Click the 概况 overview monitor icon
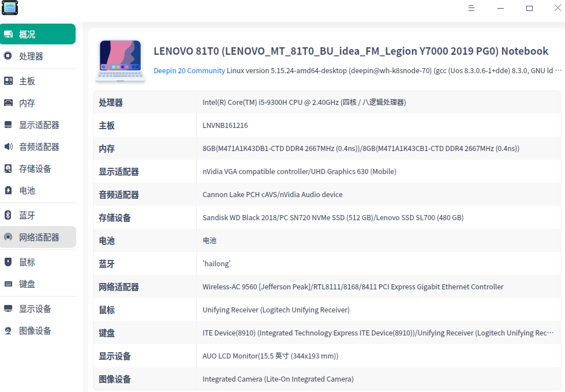The width and height of the screenshot is (565, 392). point(8,34)
